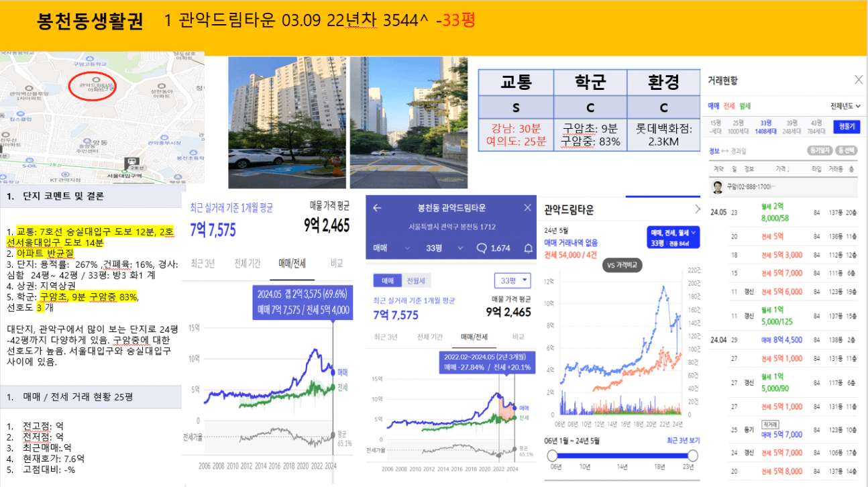Switch the 정보 ↔ 경과일 toggle
The height and width of the screenshot is (487, 868).
click(x=726, y=150)
